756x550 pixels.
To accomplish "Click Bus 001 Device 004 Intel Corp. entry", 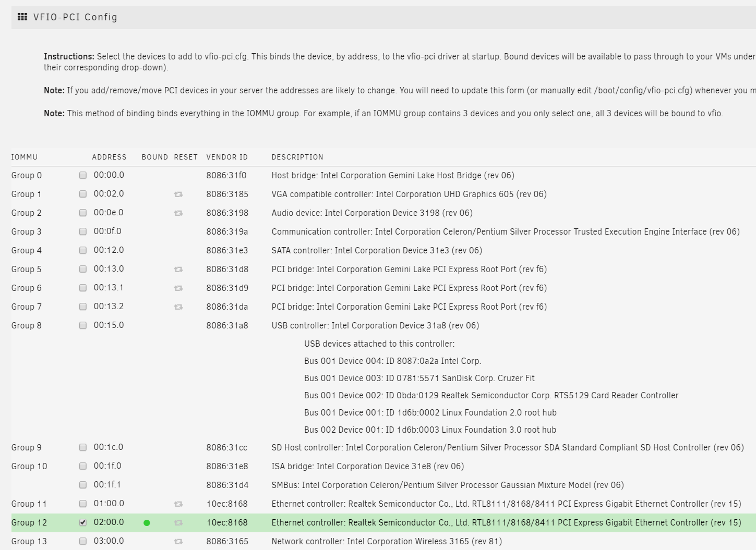I will coord(393,361).
